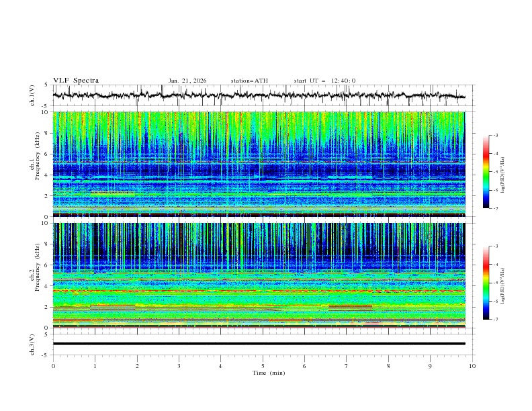Click the "Time (min)" axis label

tap(269, 373)
